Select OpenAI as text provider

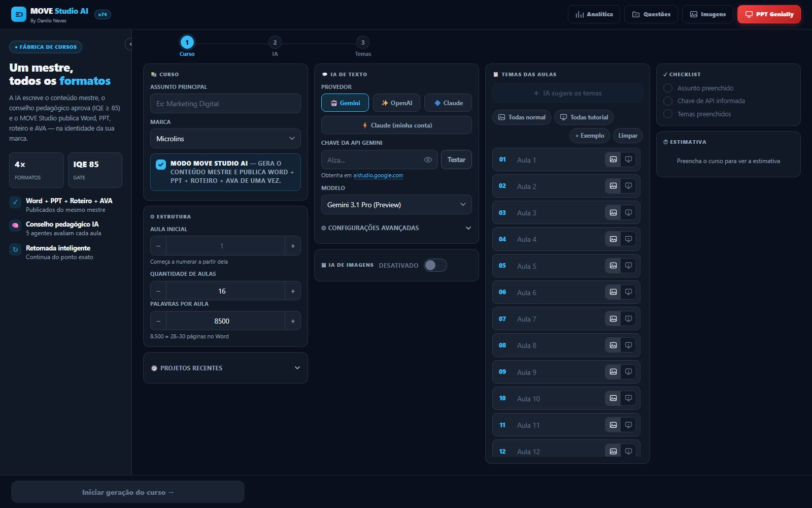point(396,103)
